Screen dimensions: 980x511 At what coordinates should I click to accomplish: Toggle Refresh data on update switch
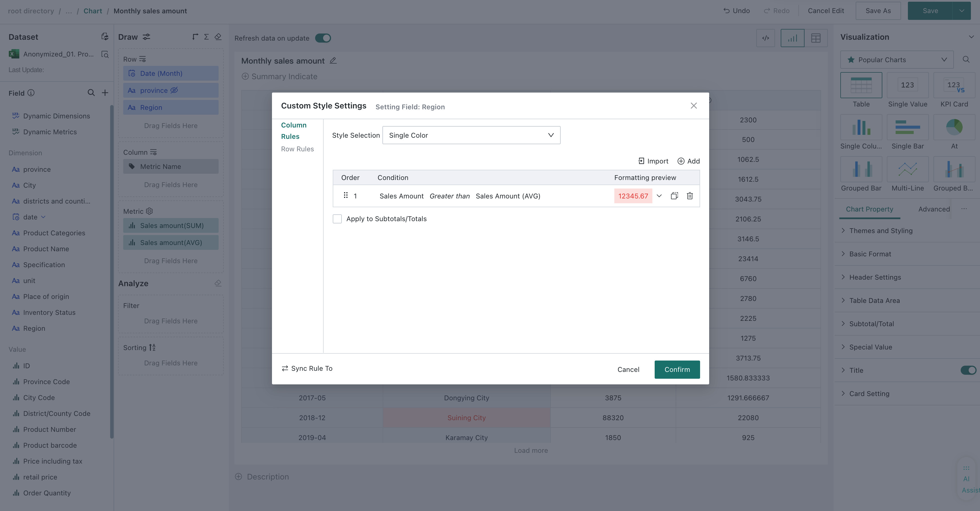point(323,38)
